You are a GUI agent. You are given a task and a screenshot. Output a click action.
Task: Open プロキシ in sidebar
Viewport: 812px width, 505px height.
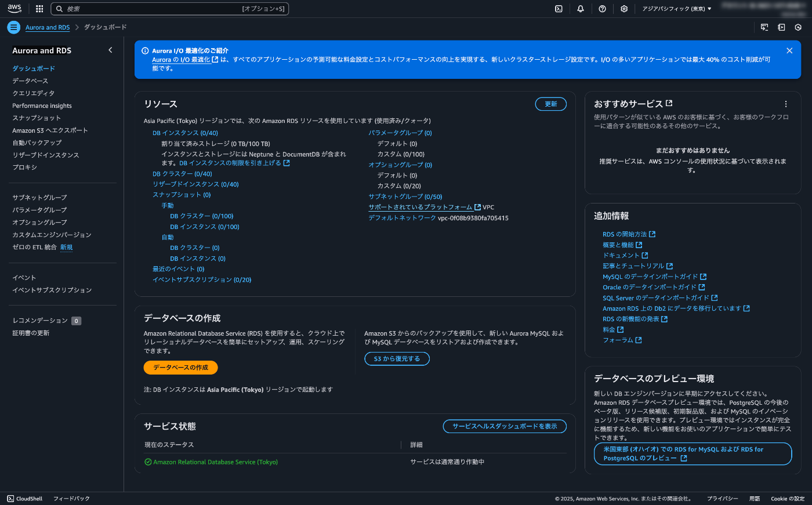pyautogui.click(x=25, y=167)
